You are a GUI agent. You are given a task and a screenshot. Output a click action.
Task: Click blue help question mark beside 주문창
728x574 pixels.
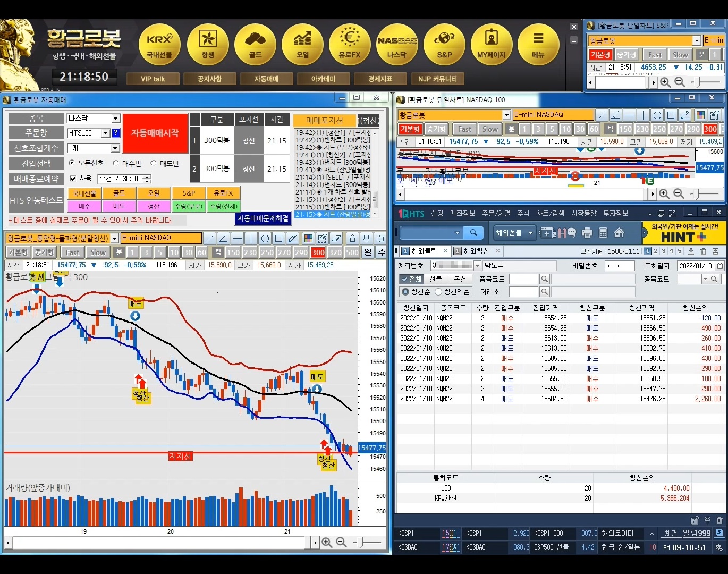[116, 133]
